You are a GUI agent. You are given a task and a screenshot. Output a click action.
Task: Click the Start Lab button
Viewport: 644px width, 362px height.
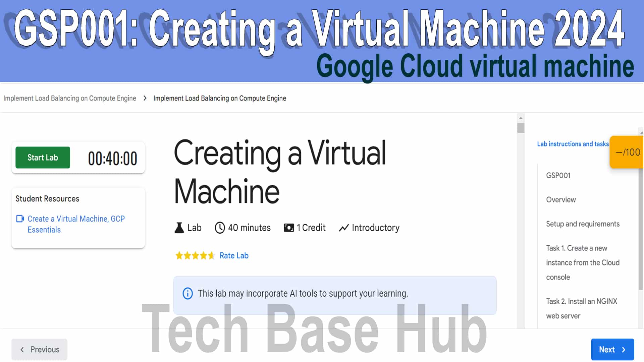coord(43,157)
